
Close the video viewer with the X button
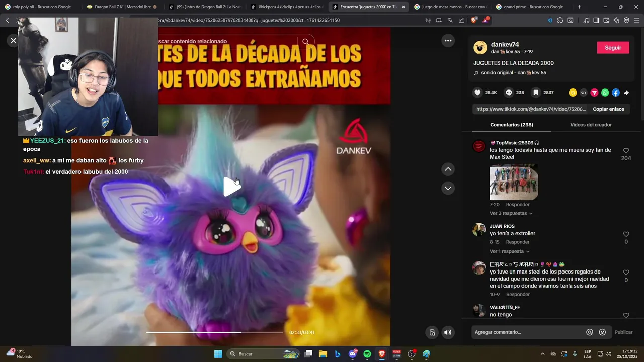coord(13,41)
